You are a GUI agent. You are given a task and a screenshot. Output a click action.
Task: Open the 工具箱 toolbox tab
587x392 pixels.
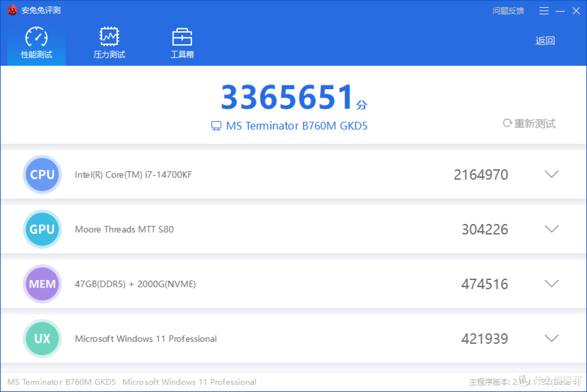coord(182,43)
